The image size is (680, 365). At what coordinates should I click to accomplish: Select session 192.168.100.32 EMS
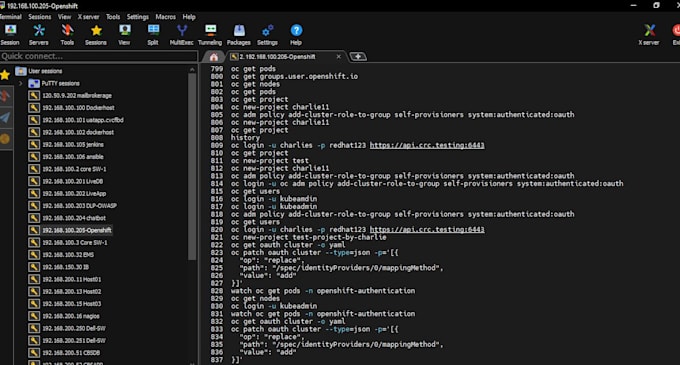(68, 255)
